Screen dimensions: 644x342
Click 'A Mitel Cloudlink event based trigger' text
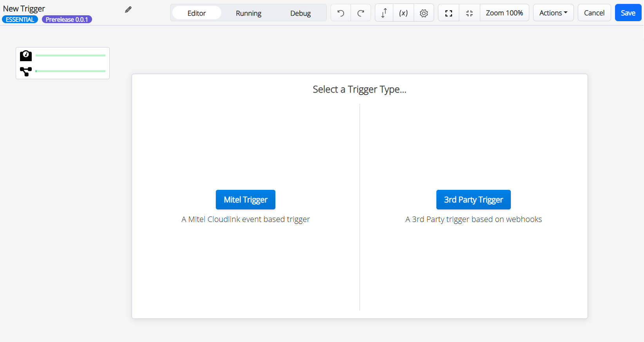click(246, 219)
